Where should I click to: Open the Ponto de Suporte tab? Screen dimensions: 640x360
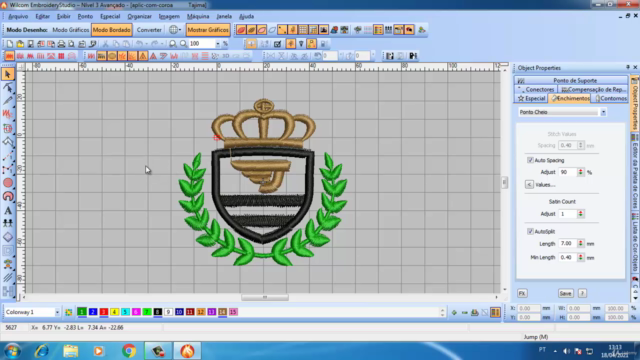[x=571, y=80]
